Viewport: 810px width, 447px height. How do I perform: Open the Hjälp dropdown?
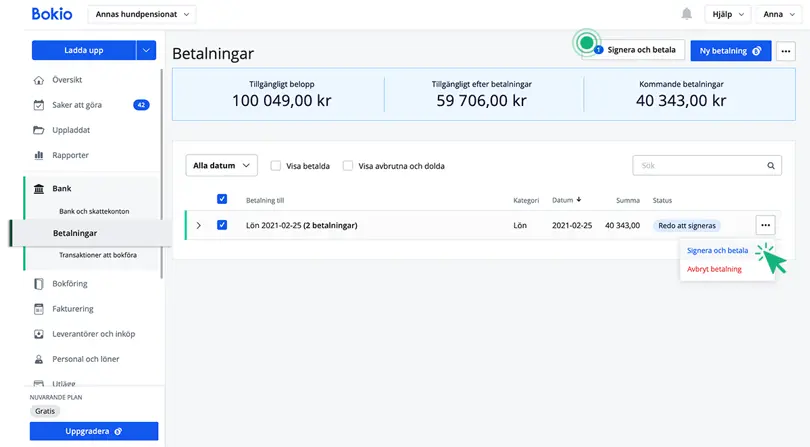728,14
